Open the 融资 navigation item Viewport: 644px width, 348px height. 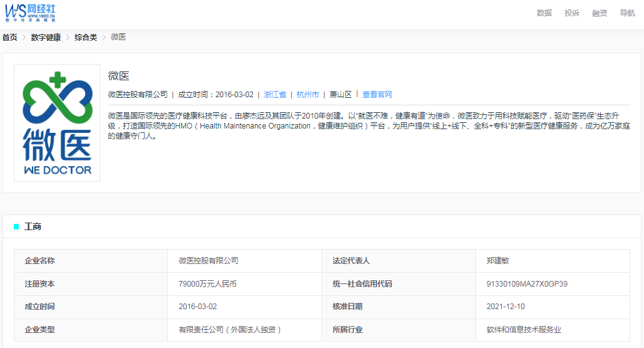(x=600, y=13)
